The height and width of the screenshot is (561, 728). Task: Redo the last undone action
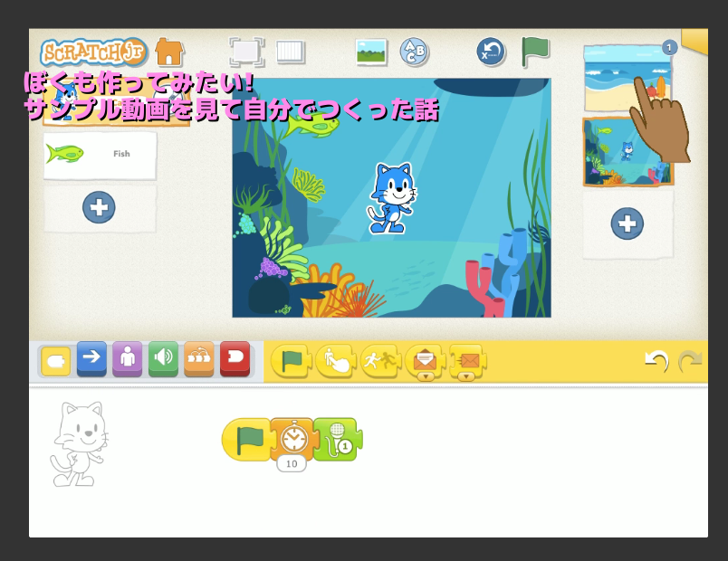point(690,361)
